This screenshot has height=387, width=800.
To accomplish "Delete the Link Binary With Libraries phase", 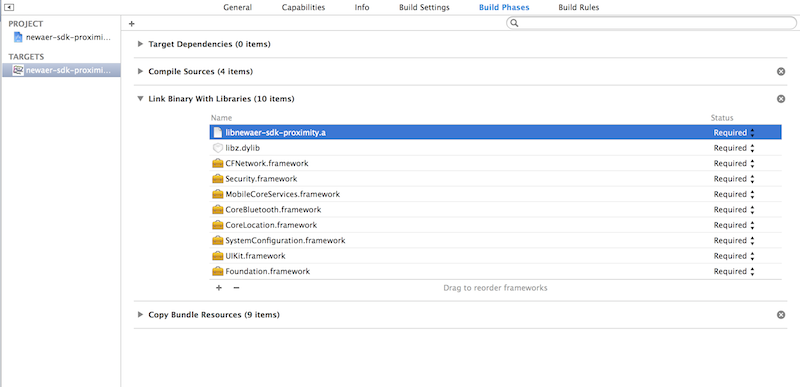I will (781, 99).
